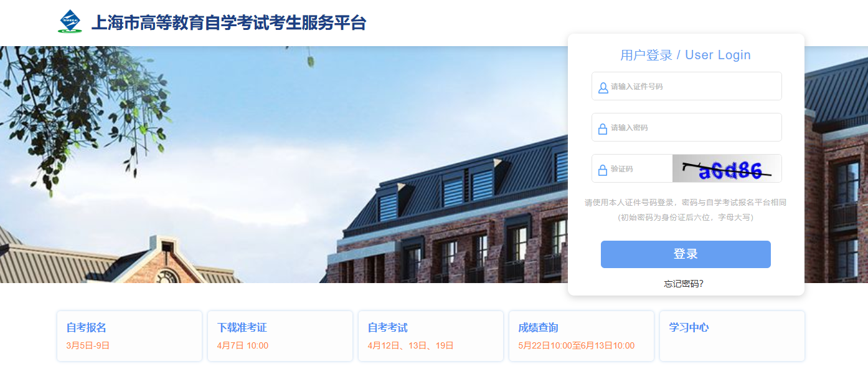Open the 学习中心 card
This screenshot has height=366, width=868.
(732, 336)
